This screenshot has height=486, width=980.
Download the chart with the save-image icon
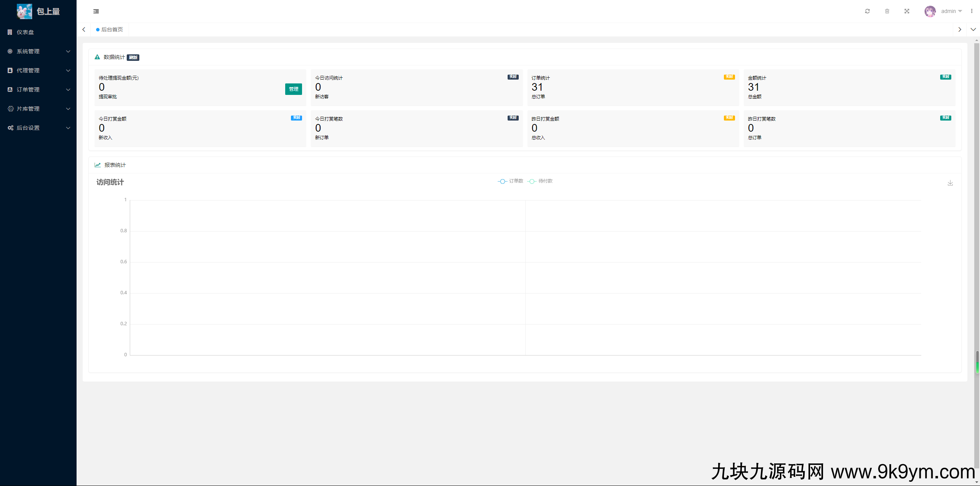(x=950, y=183)
